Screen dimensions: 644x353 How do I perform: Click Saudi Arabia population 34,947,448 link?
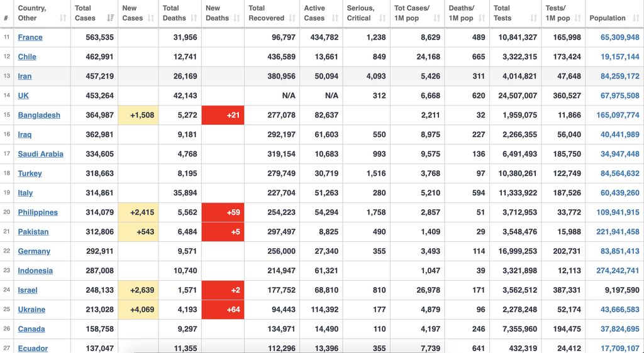coord(619,154)
